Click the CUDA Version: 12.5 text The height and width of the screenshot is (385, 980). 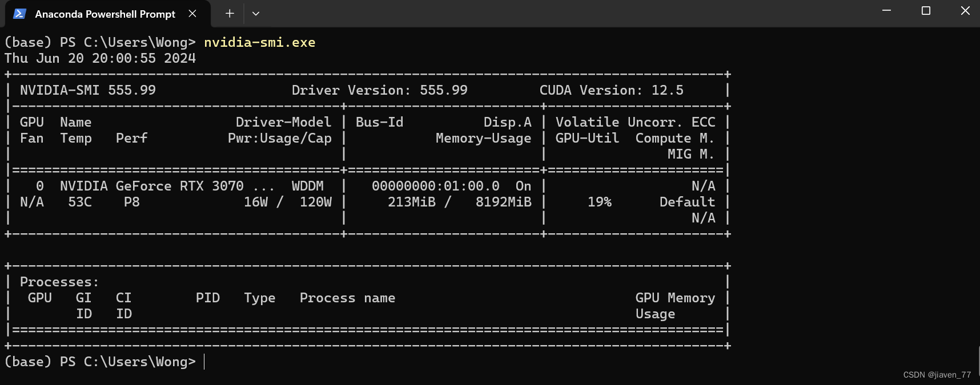pyautogui.click(x=612, y=90)
